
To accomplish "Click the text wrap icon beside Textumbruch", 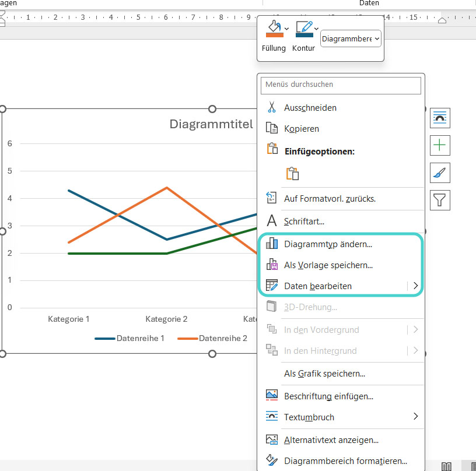I will point(272,416).
